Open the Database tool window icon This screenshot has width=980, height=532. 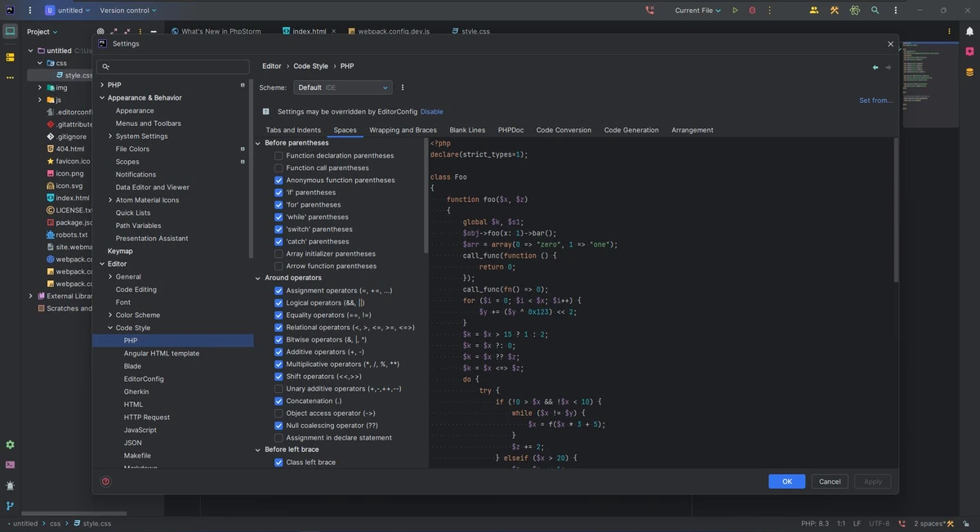coord(969,72)
